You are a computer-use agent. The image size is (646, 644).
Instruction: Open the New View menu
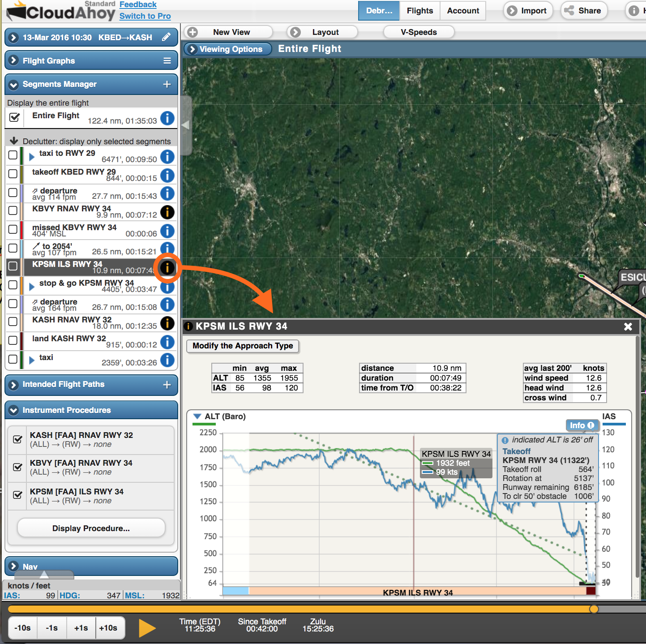(x=228, y=32)
